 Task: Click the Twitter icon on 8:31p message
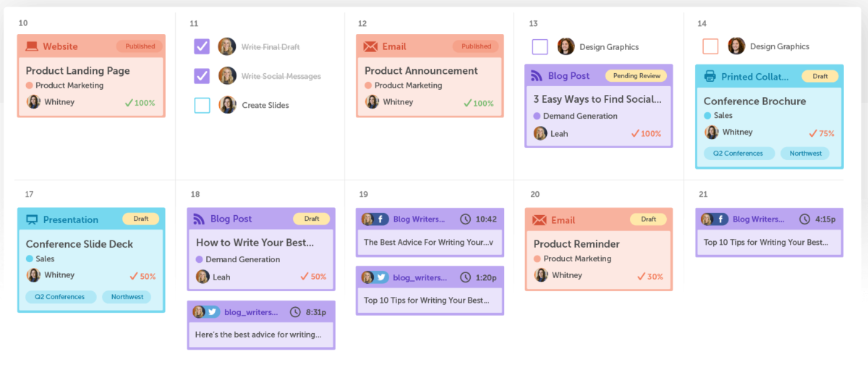[213, 312]
